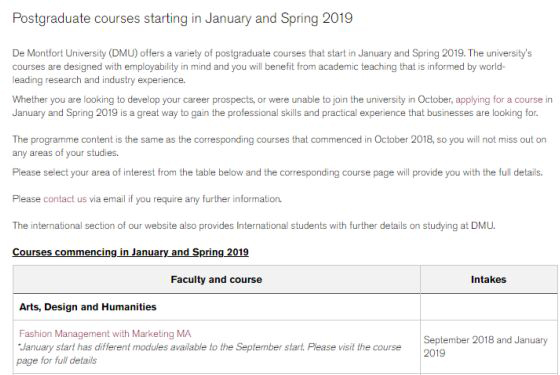Click the 'any areas of your studies' text line
The width and height of the screenshot is (560, 375).
tap(65, 153)
